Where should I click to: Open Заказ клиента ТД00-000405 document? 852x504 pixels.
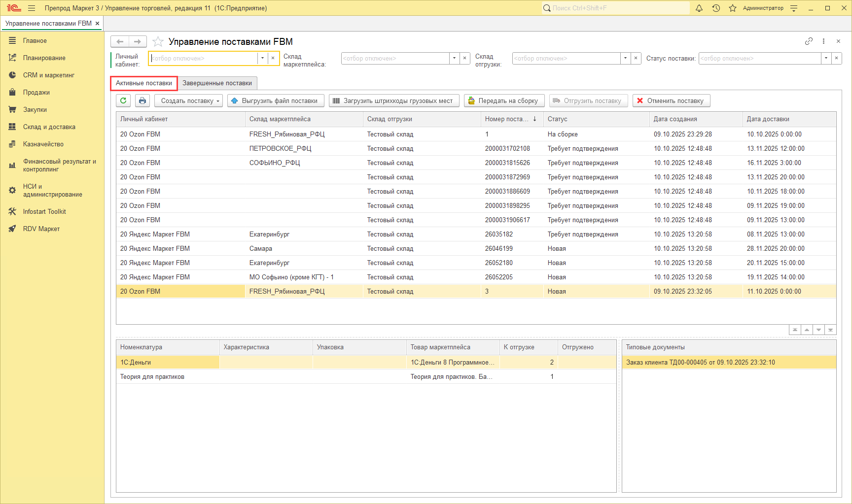click(x=700, y=362)
